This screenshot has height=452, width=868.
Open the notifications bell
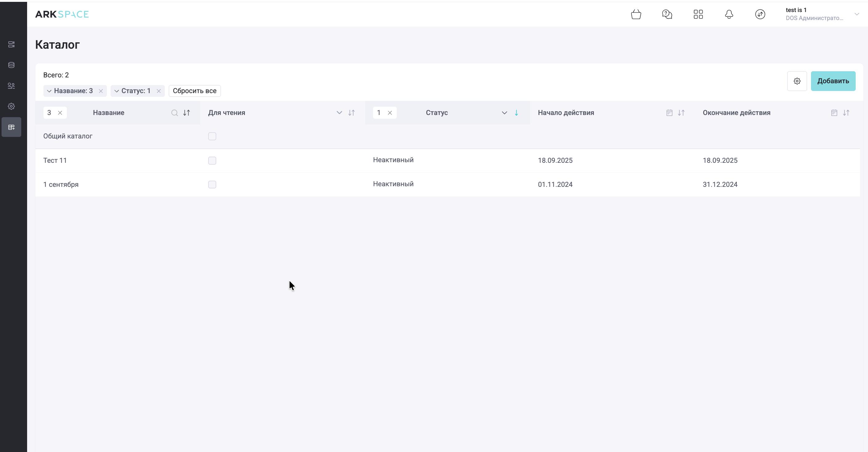click(729, 14)
